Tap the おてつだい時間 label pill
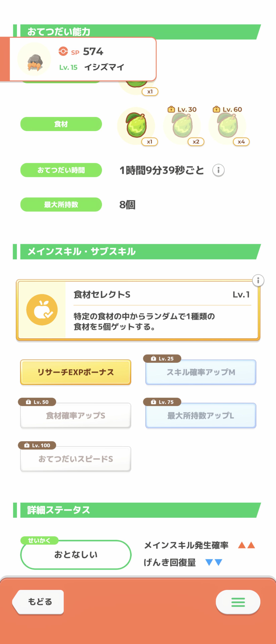276x644 pixels. (61, 170)
